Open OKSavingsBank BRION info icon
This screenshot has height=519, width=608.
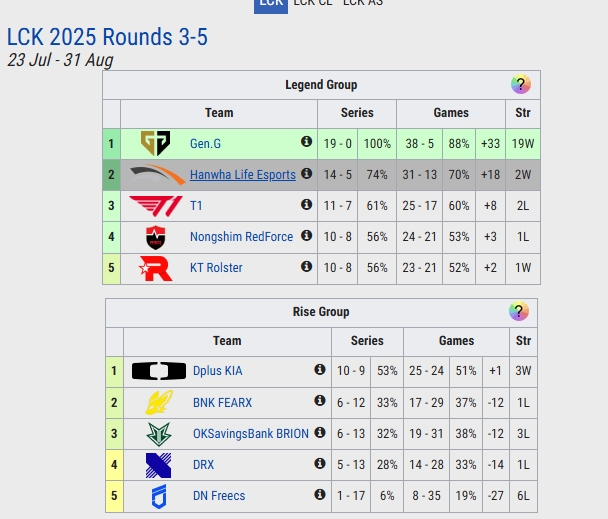tap(320, 432)
